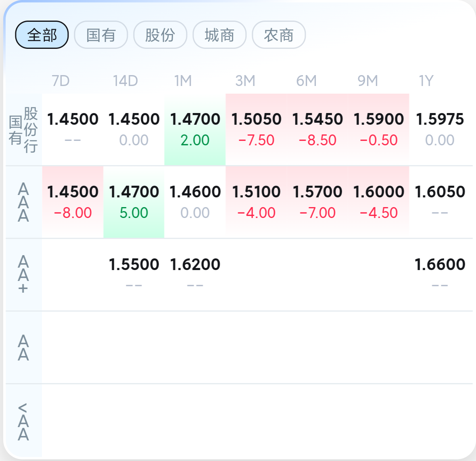Select the <AA row label
This screenshot has height=461, width=476.
24,421
